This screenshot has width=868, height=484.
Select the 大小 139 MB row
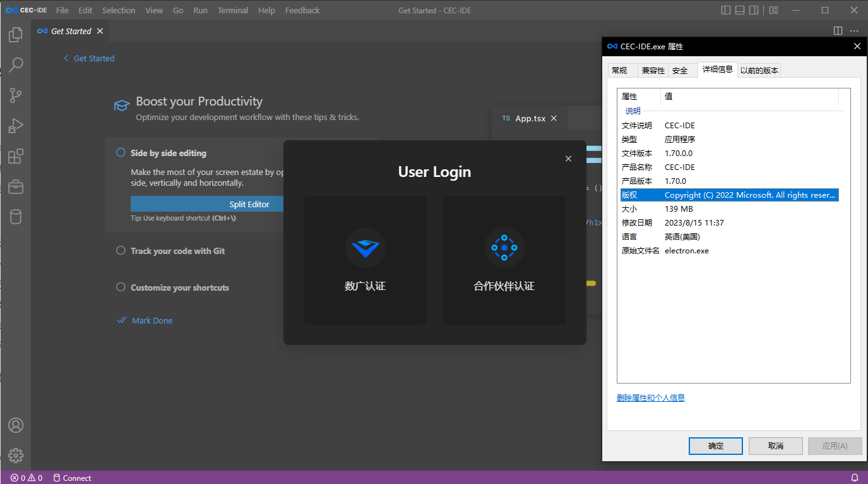(x=729, y=209)
